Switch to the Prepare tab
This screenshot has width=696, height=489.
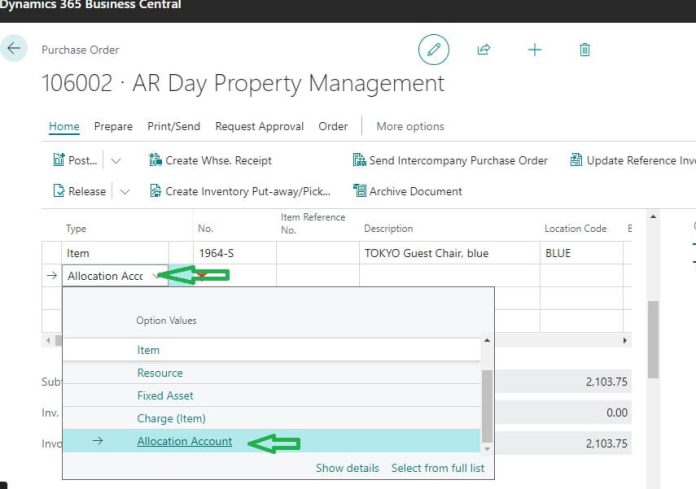[113, 126]
